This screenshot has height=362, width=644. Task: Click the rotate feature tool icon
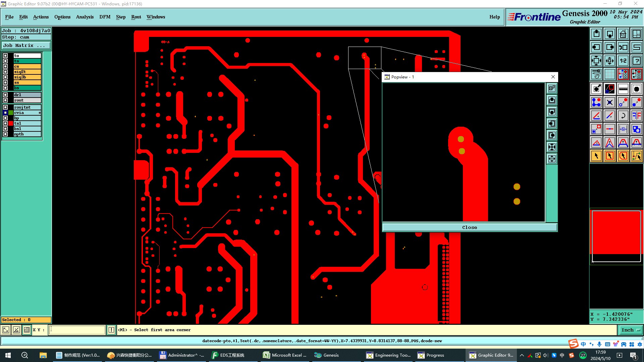(x=623, y=116)
